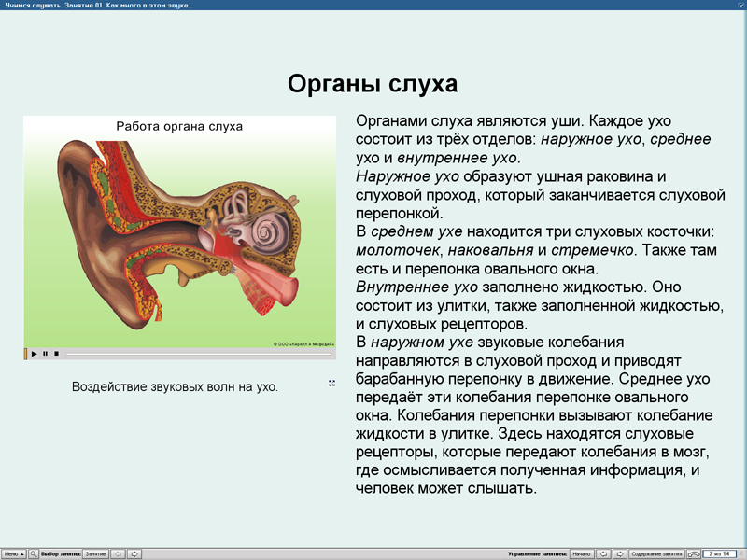Play the ear animation
This screenshot has width=747, height=560.
pyautogui.click(x=34, y=355)
